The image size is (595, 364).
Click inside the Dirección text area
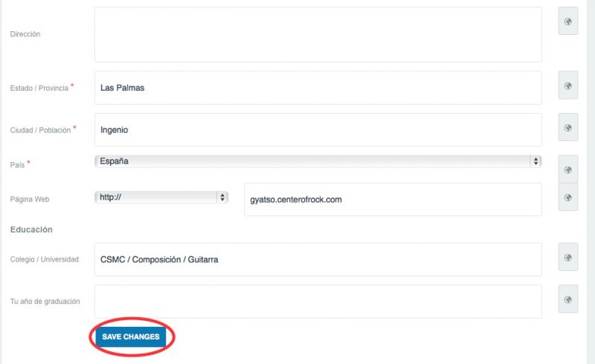318,34
